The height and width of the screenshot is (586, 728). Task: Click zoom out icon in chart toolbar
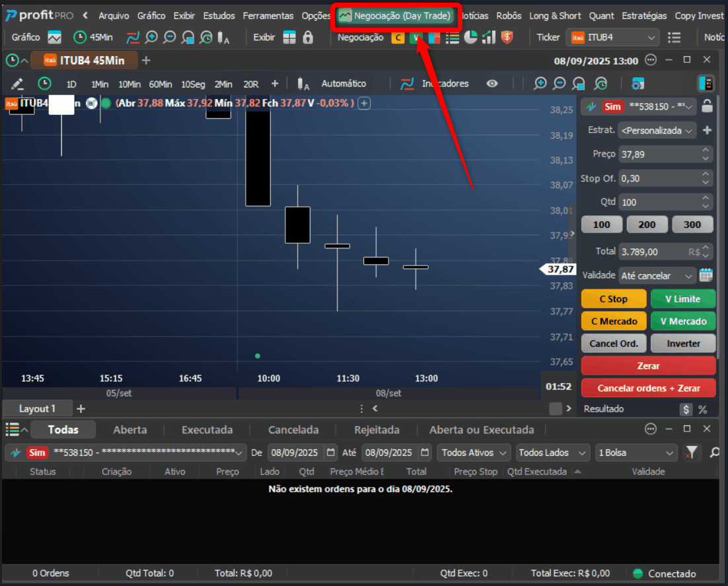[560, 84]
